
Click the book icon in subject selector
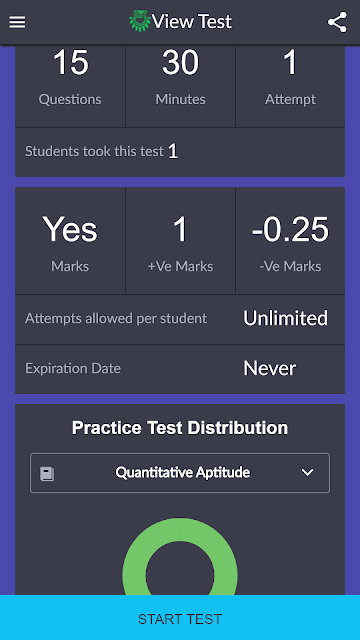click(47, 474)
